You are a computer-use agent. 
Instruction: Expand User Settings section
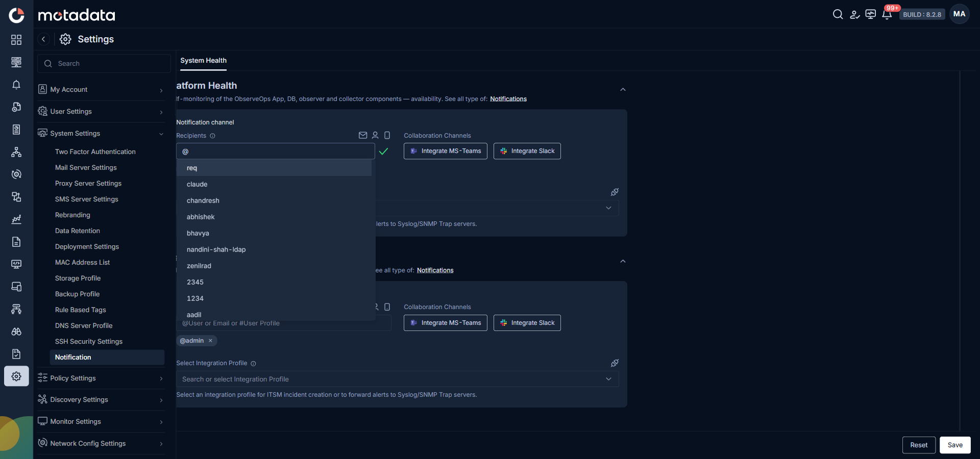coord(101,112)
